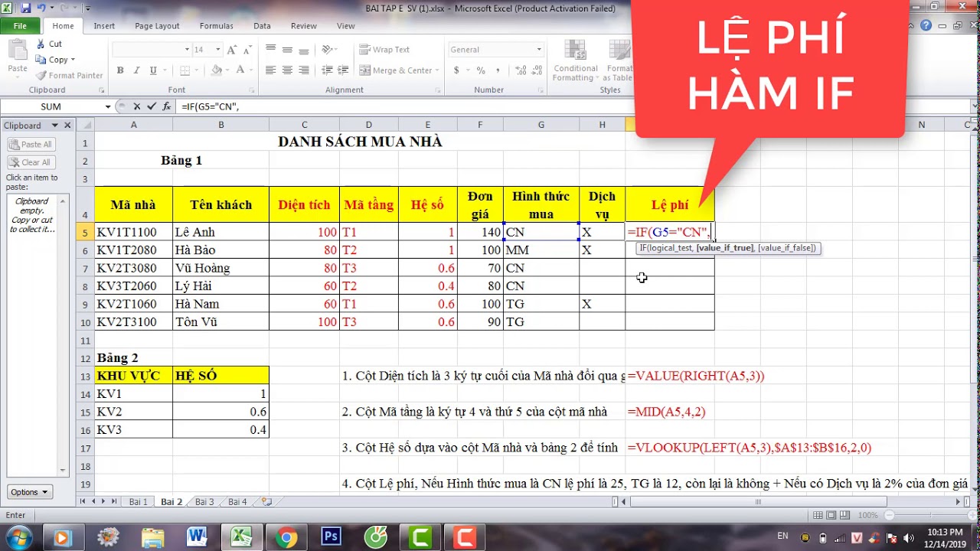This screenshot has width=980, height=551.
Task: Click the Save icon in Quick Access Toolbar
Action: pyautogui.click(x=26, y=8)
